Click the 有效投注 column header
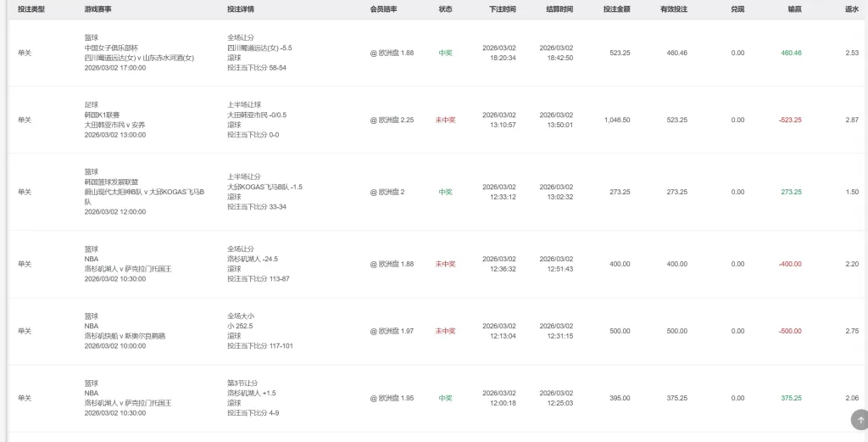 coord(674,9)
